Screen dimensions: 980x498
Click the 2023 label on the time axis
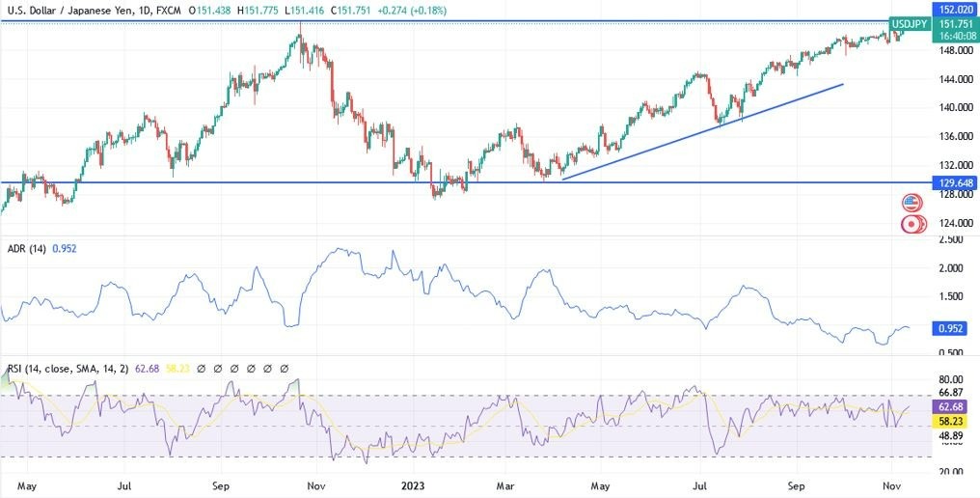click(x=413, y=484)
